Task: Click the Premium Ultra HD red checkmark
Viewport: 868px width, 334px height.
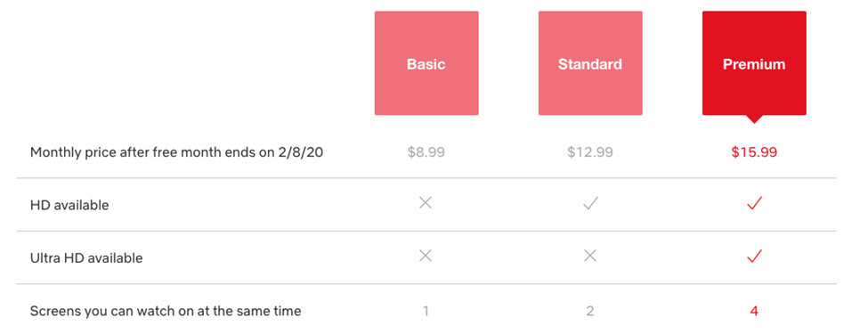Action: pos(754,257)
